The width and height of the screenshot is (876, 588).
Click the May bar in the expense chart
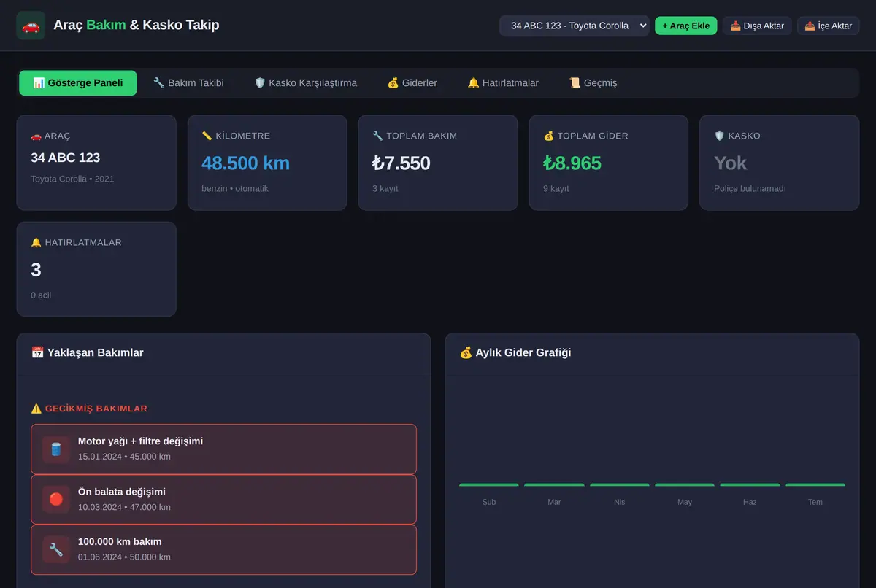[685, 484]
